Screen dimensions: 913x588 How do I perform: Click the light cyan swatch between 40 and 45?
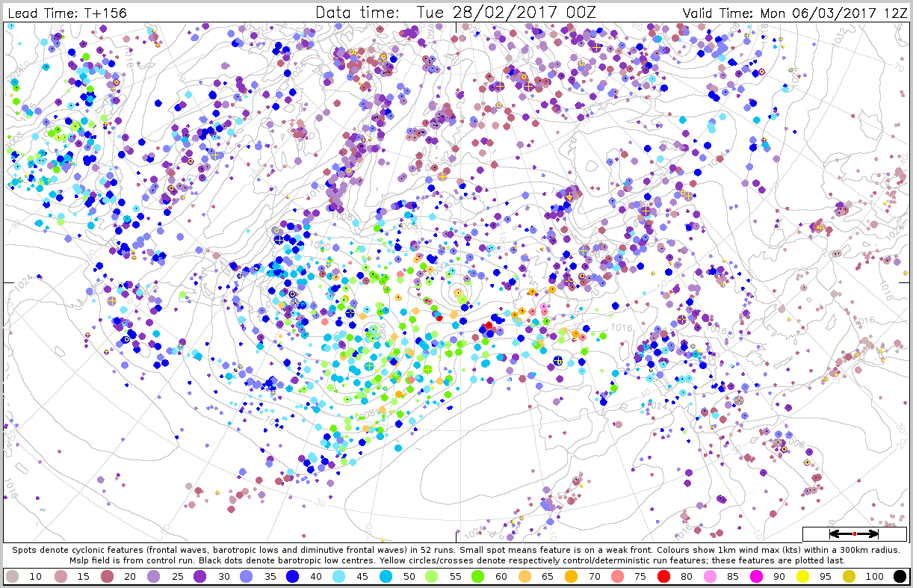click(339, 576)
